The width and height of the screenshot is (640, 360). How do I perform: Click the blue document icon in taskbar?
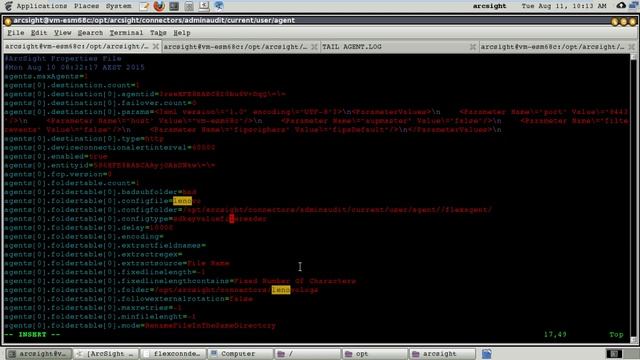tap(487, 353)
